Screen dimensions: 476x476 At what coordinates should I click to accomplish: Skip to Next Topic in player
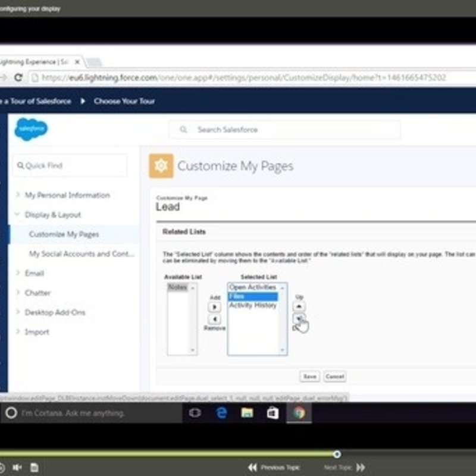pos(345,468)
